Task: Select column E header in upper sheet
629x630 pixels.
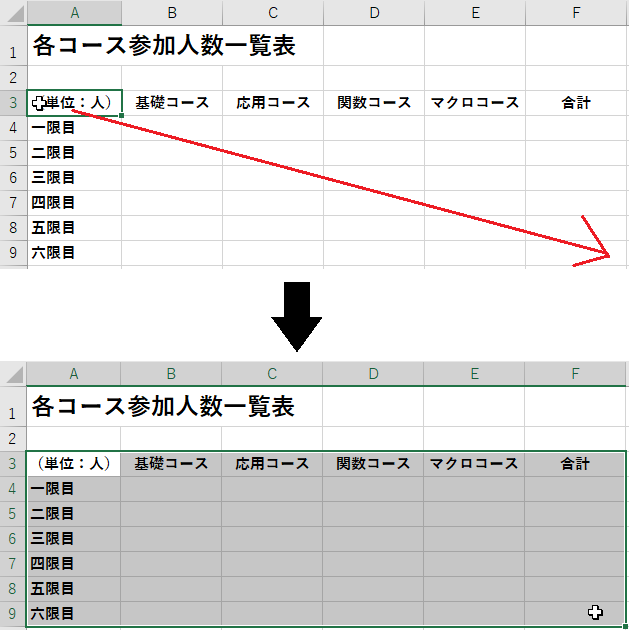Action: coord(475,13)
